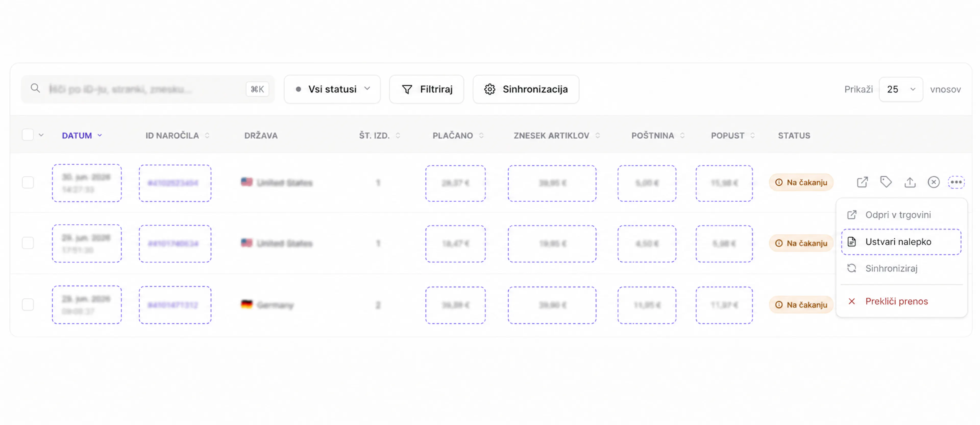Click the label tag icon in first row
The width and height of the screenshot is (980, 425).
886,182
